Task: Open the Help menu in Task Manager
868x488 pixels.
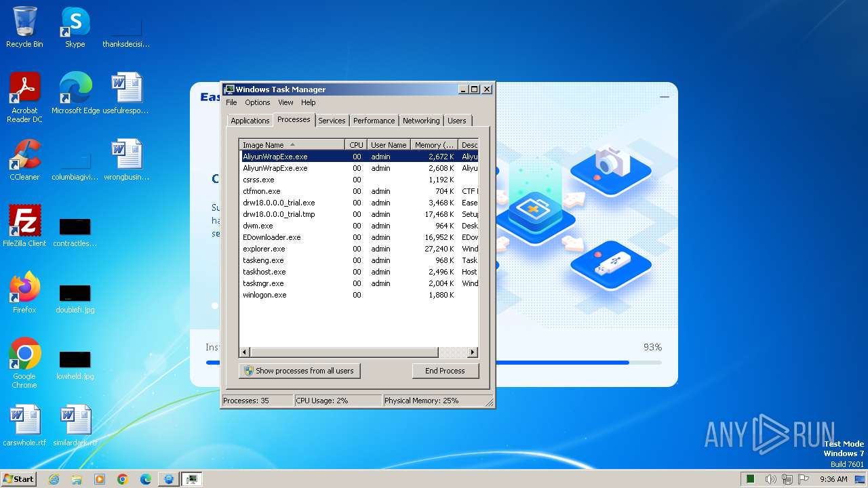Action: [x=309, y=102]
